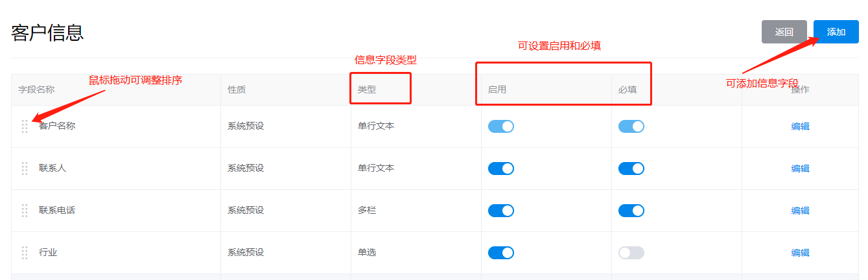Image resolution: width=868 pixels, height=280 pixels.
Task: Click 编辑 for 联系电话 row
Action: click(800, 211)
